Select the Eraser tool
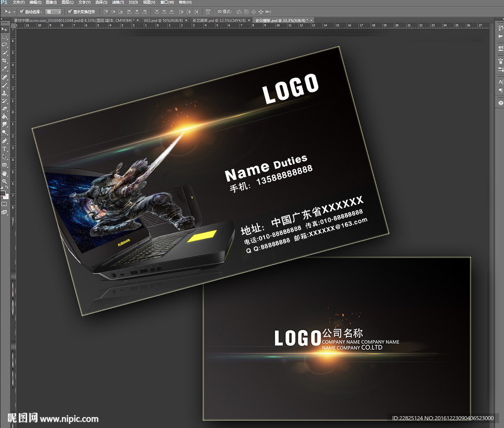 [4, 109]
